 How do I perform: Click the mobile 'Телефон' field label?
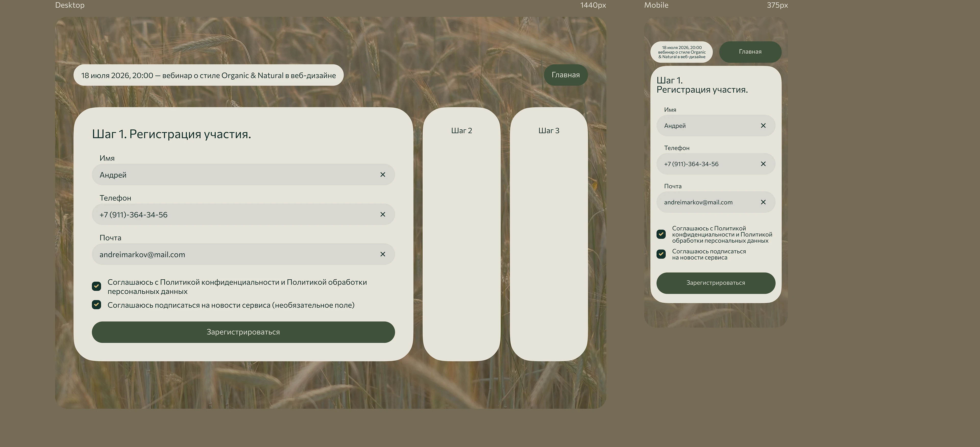tap(677, 148)
